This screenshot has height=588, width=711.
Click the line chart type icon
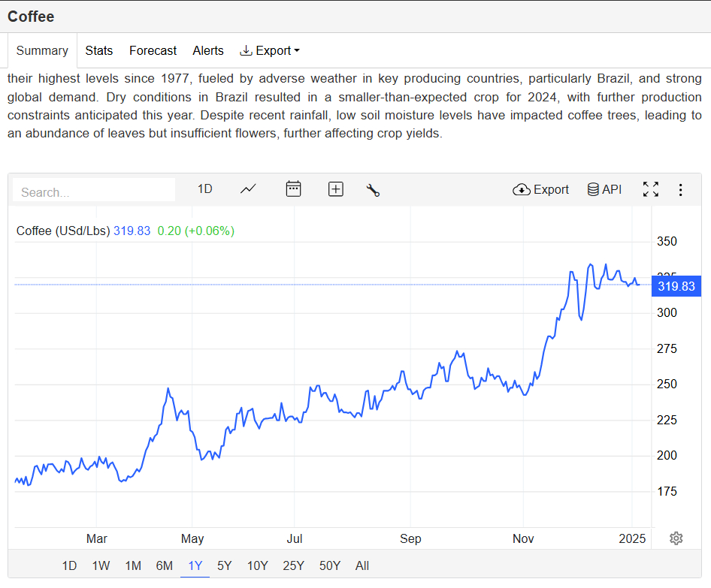pyautogui.click(x=248, y=189)
